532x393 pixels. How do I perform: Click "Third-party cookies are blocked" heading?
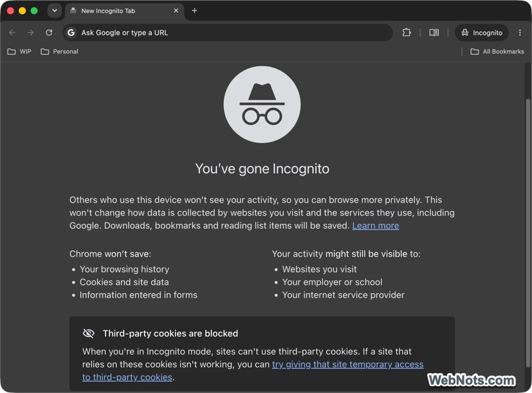170,333
